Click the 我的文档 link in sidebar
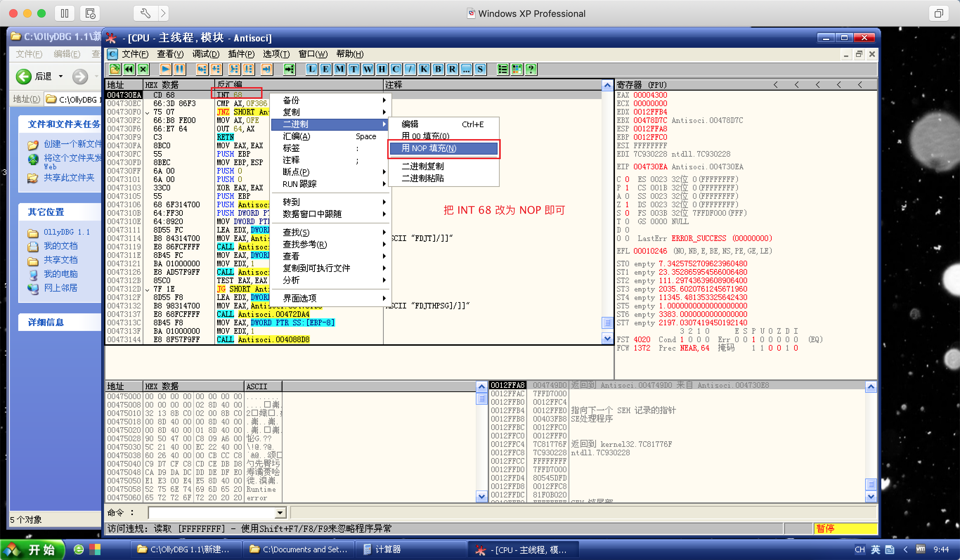 60,246
